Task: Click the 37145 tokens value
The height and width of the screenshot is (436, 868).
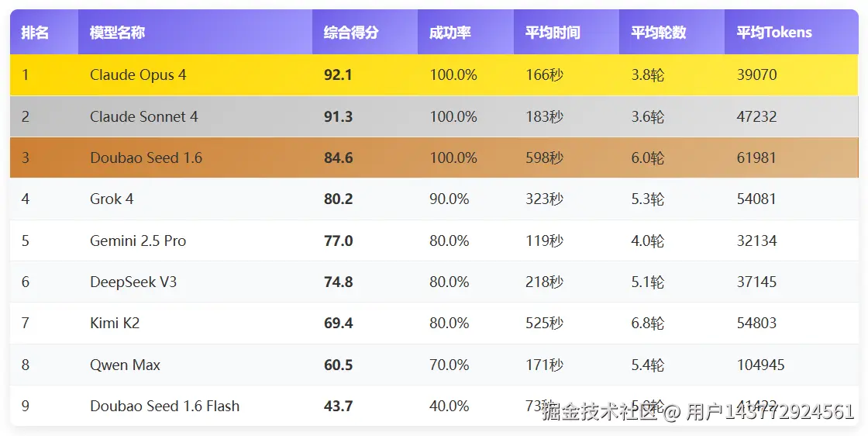Action: tap(756, 282)
